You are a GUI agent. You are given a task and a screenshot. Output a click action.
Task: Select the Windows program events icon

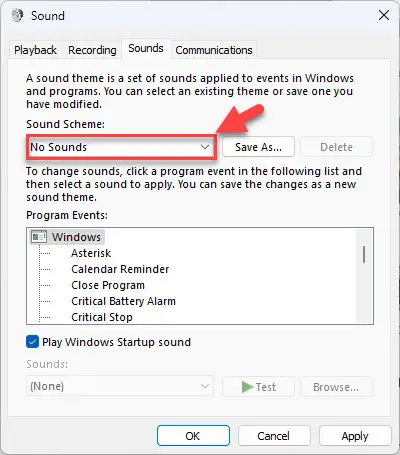tap(39, 237)
